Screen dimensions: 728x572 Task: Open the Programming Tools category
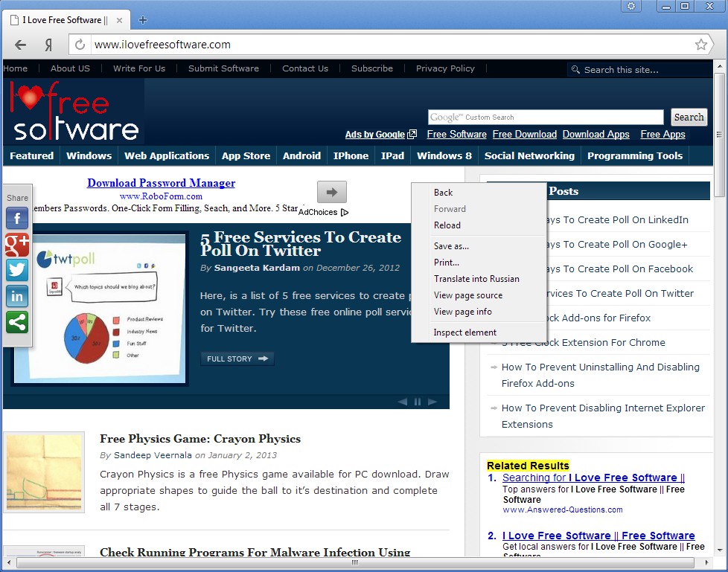pyautogui.click(x=635, y=156)
